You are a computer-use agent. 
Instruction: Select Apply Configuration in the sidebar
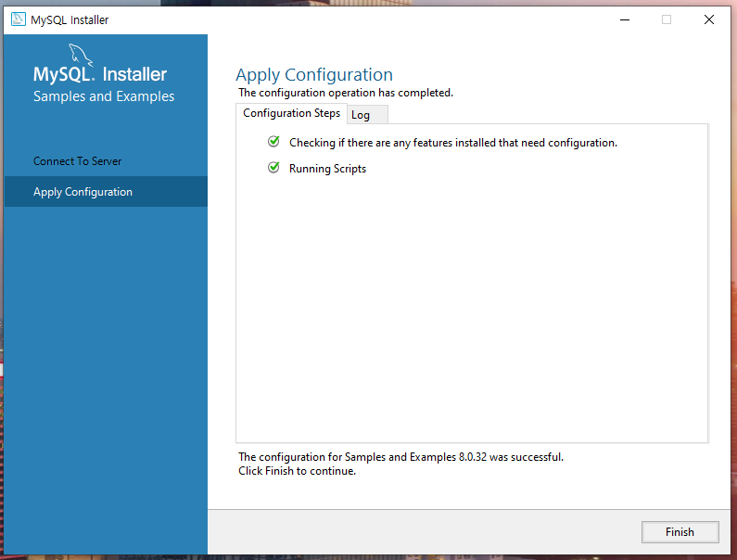(x=106, y=191)
